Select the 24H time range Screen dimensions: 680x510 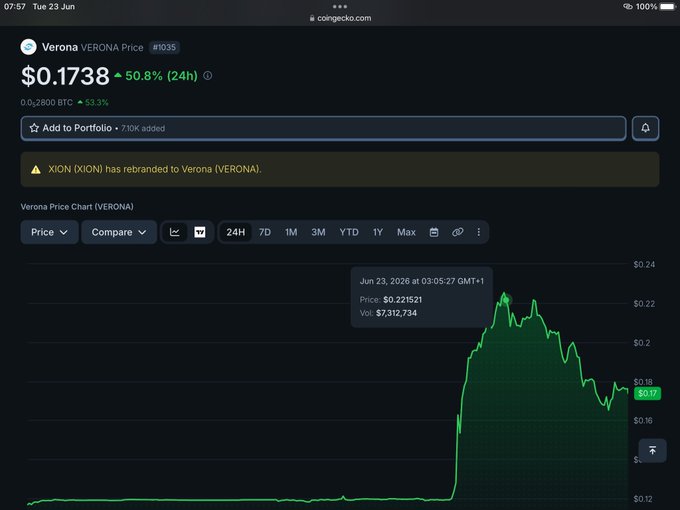pyautogui.click(x=235, y=232)
